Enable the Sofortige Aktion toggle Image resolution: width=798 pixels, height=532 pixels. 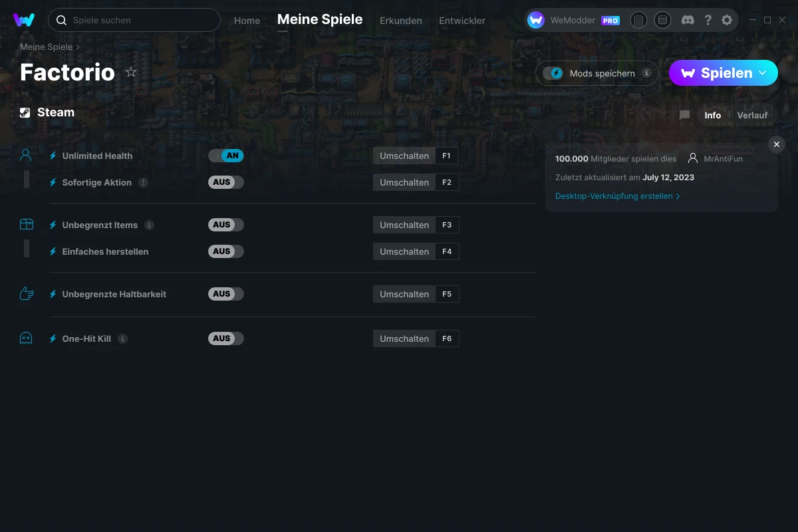coord(226,182)
